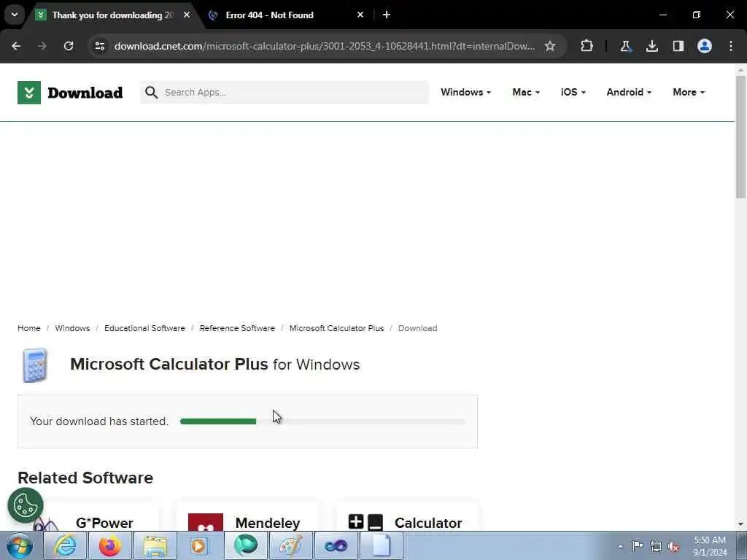Image resolution: width=747 pixels, height=560 pixels.
Task: Go to Home breadcrumb
Action: (29, 328)
